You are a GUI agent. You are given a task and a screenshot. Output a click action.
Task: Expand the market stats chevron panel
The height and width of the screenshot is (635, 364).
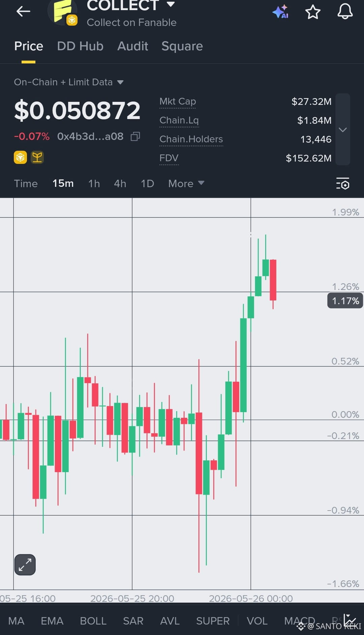coord(343,129)
